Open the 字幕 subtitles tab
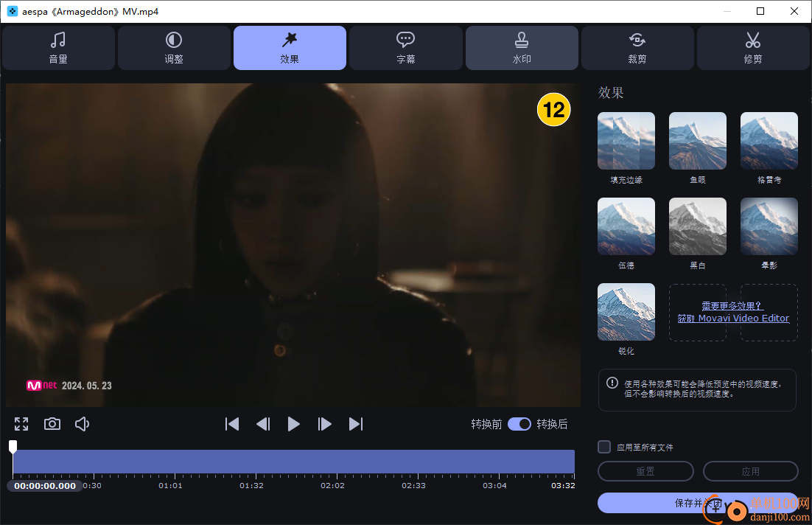This screenshot has width=812, height=525. click(x=405, y=48)
